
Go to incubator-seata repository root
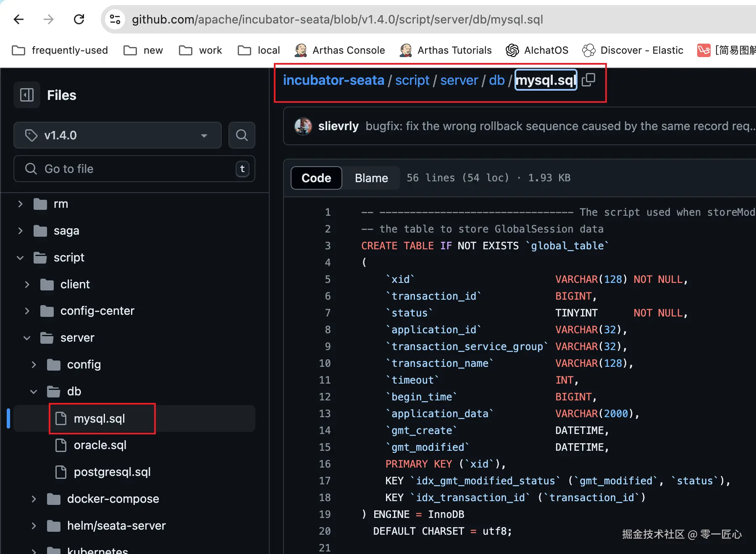(x=333, y=80)
